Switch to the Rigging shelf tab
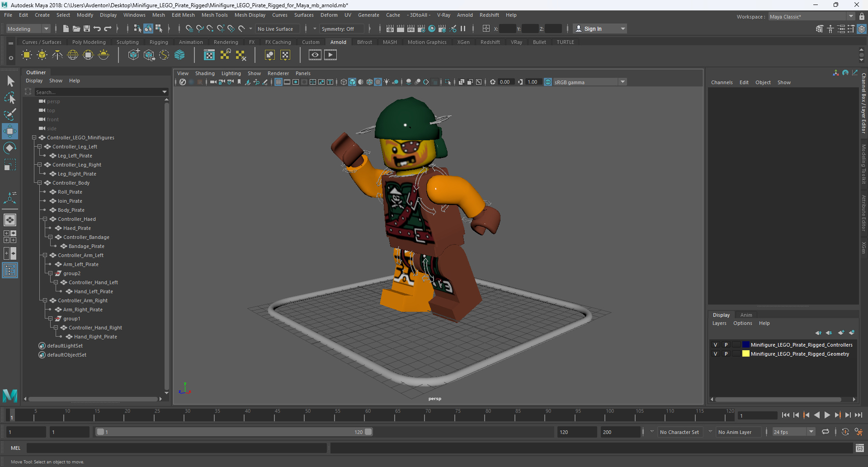This screenshot has height=467, width=868. click(159, 42)
